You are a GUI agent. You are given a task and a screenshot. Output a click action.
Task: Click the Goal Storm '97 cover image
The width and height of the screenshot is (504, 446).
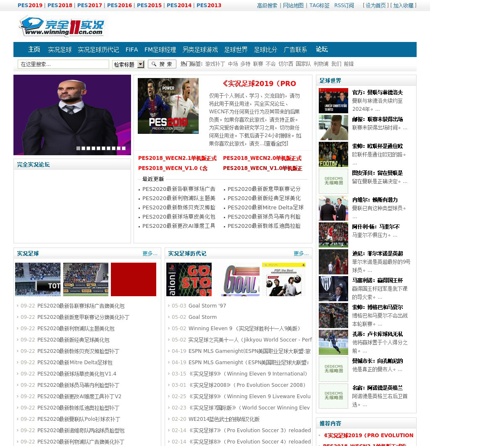pos(189,279)
